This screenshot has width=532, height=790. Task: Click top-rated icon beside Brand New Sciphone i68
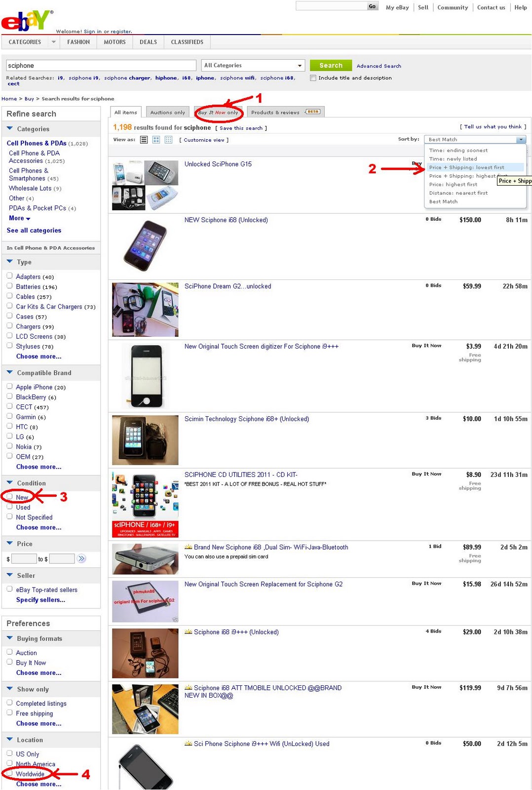188,547
